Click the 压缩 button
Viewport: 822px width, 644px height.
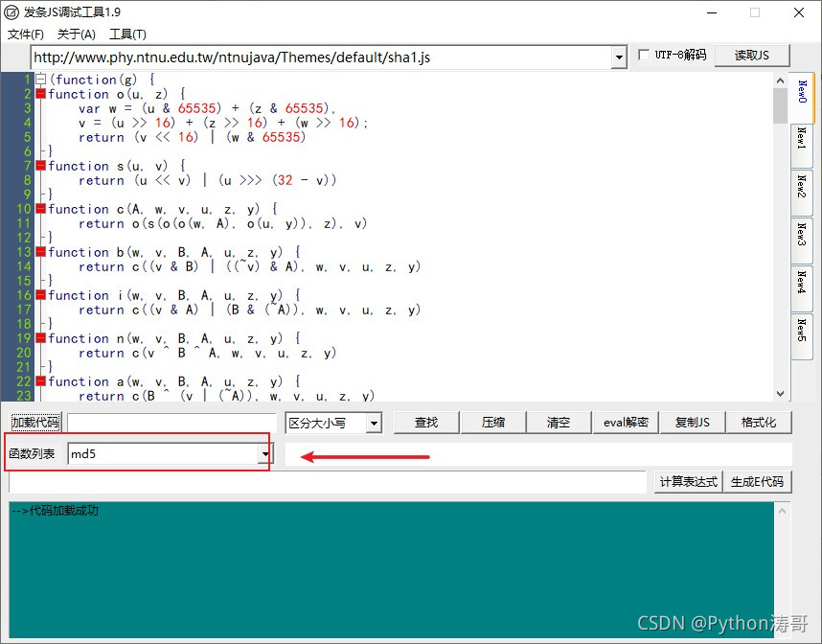tap(492, 423)
